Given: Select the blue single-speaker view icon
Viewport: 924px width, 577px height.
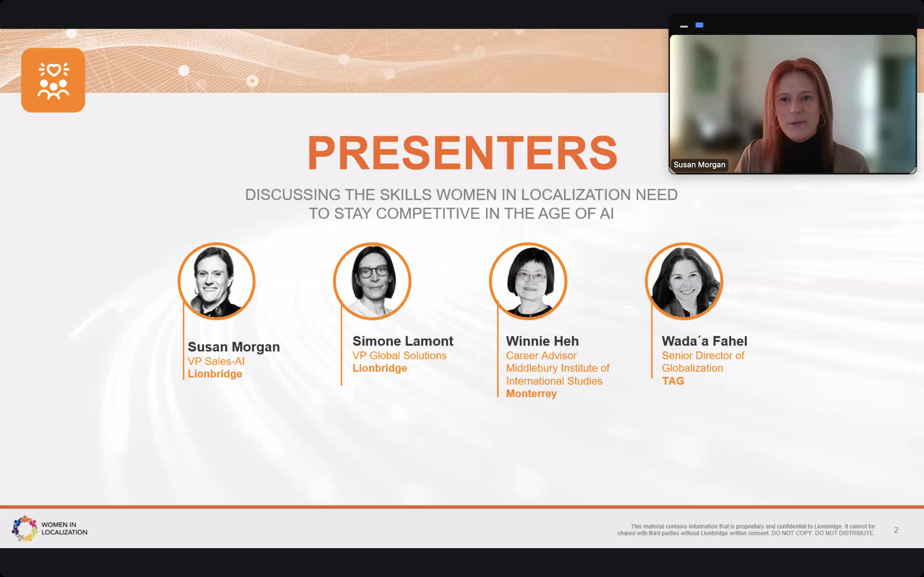Looking at the screenshot, I should coord(699,25).
